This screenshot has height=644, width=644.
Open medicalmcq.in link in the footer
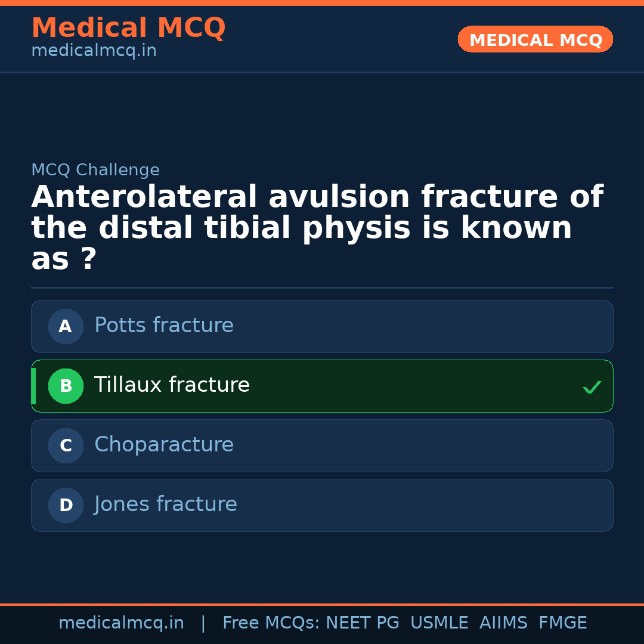point(121,623)
